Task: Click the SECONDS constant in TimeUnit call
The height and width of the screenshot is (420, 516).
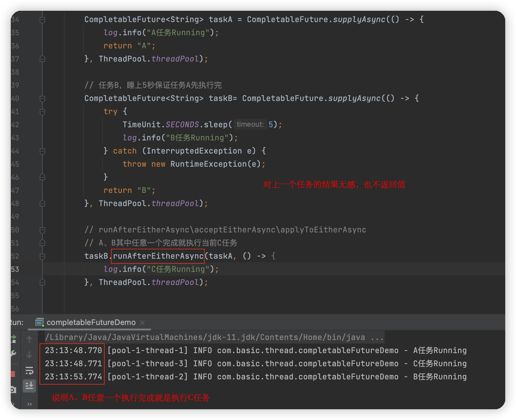Action: (x=182, y=125)
